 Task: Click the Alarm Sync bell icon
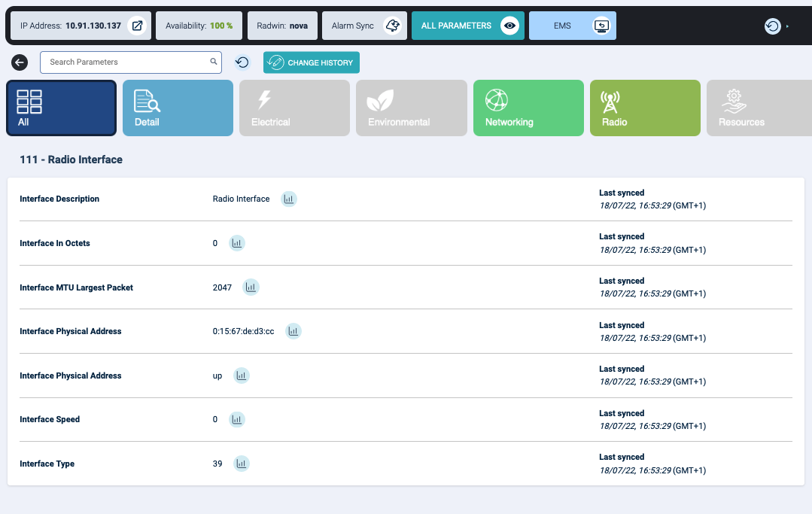click(x=392, y=26)
